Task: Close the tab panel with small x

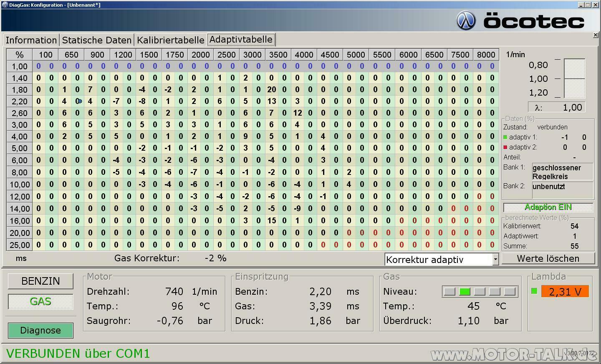Action: (596, 35)
